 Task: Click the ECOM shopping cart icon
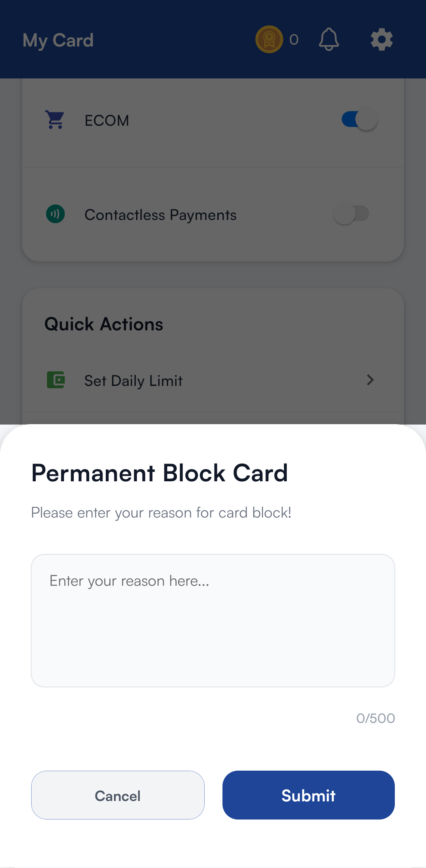(x=55, y=120)
